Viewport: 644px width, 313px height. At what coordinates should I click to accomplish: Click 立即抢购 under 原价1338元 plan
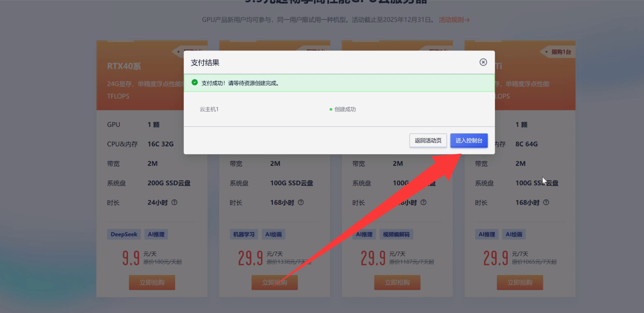tap(275, 282)
